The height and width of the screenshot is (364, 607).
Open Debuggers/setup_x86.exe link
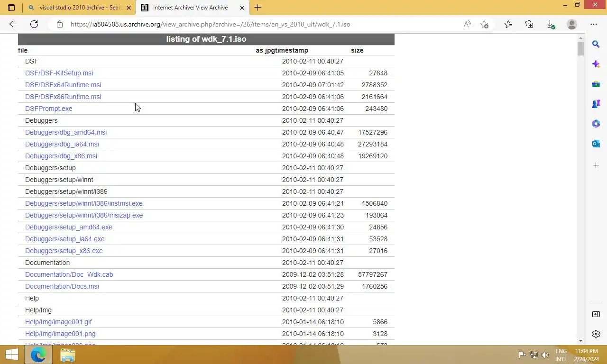click(x=64, y=251)
